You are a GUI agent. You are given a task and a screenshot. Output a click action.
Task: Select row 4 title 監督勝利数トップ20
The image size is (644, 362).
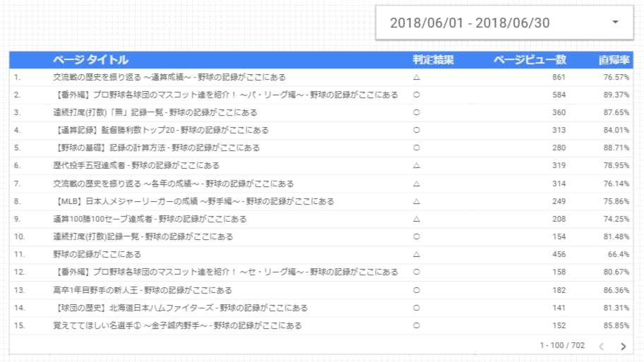coord(160,130)
